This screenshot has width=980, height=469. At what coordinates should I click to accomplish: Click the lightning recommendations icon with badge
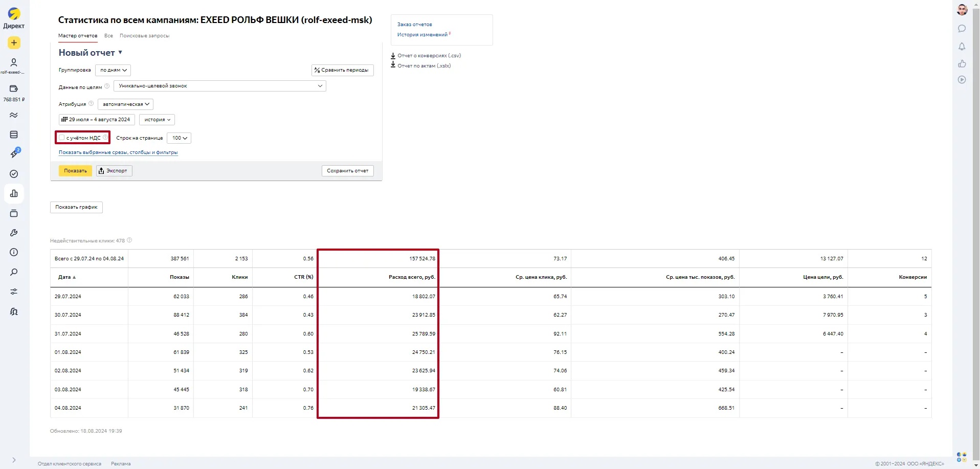(14, 154)
